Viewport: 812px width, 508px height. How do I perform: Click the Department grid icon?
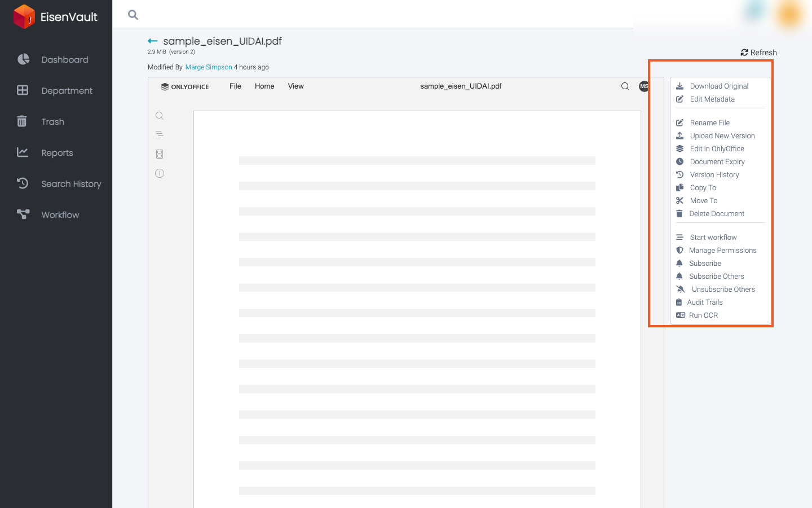(23, 90)
